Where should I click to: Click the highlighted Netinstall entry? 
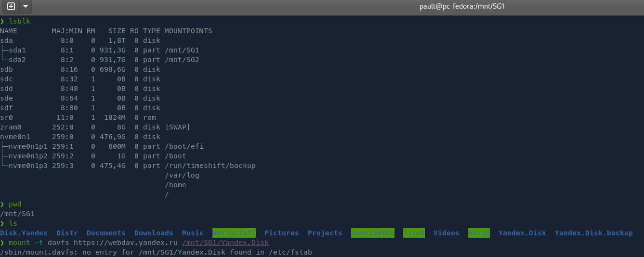pos(234,233)
